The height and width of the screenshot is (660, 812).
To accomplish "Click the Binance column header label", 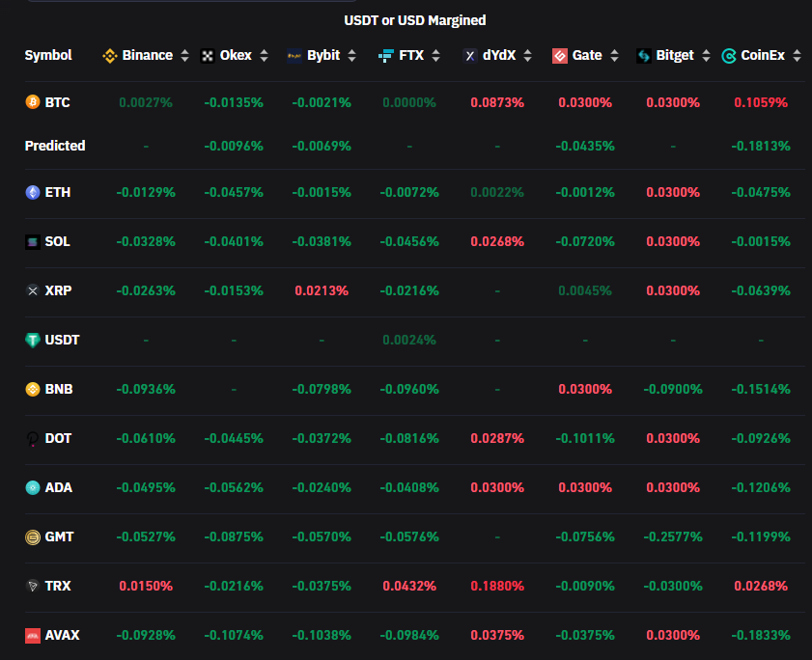I will click(x=148, y=55).
